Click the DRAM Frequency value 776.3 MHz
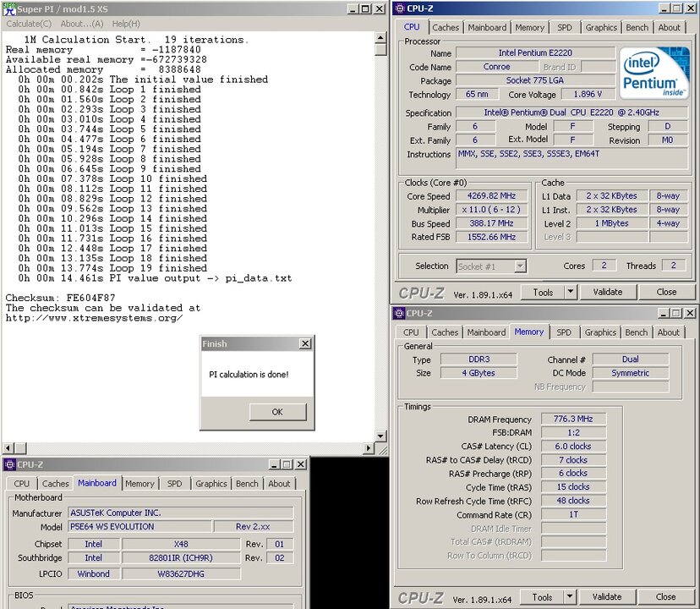Image resolution: width=700 pixels, height=609 pixels. coord(573,419)
